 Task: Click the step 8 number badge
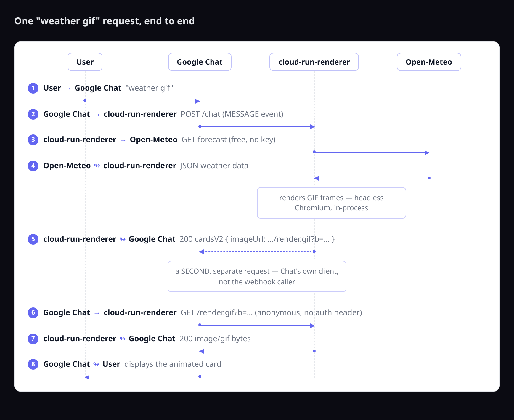pos(33,364)
